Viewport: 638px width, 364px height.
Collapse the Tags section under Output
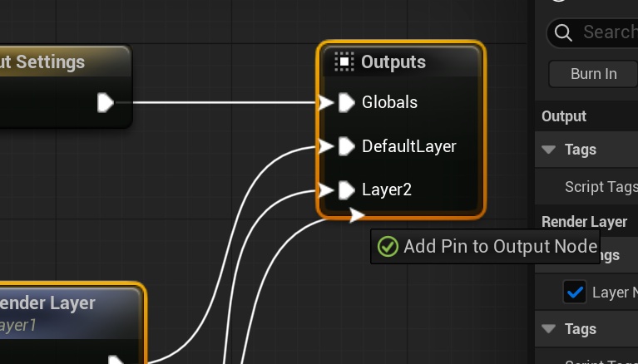[548, 150]
